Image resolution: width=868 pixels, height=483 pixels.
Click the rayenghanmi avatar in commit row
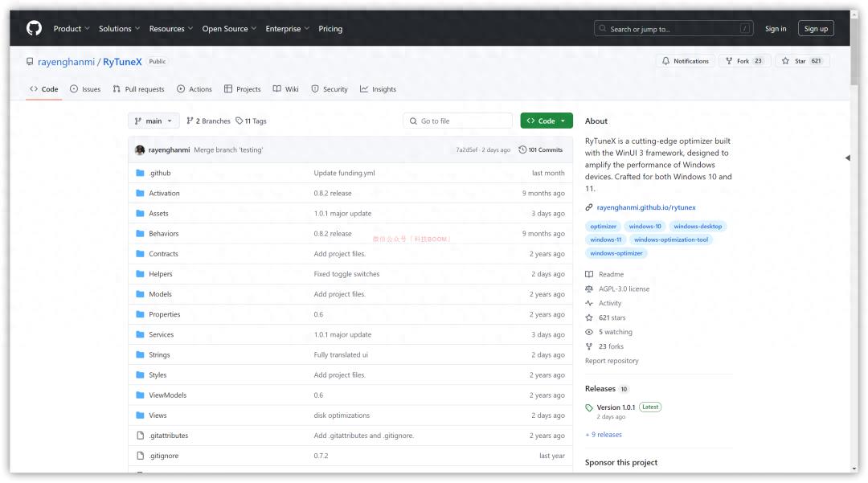click(140, 150)
